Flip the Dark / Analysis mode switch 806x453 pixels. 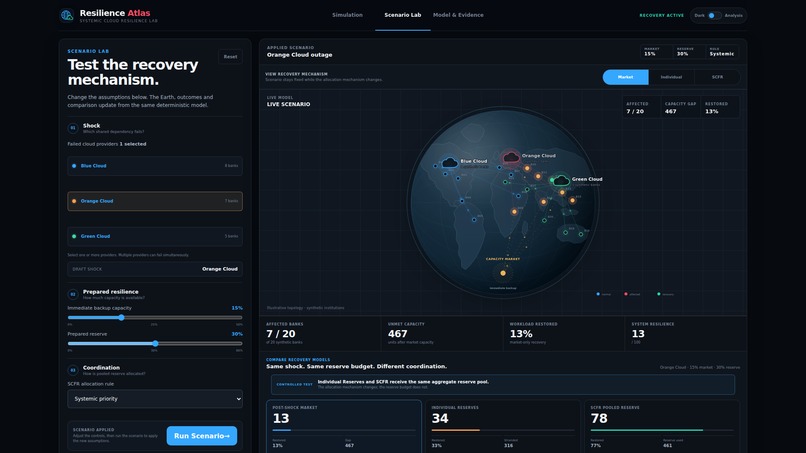[x=713, y=15]
